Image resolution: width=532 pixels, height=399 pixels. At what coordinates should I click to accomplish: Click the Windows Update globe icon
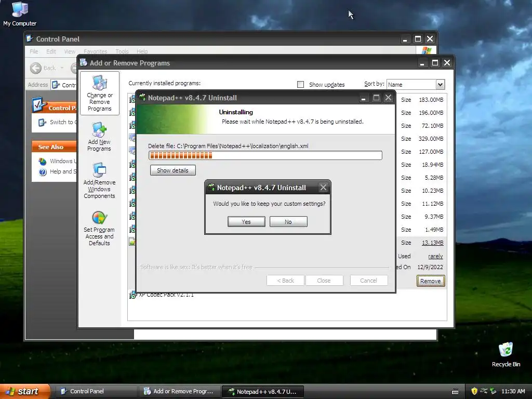[x=43, y=161]
